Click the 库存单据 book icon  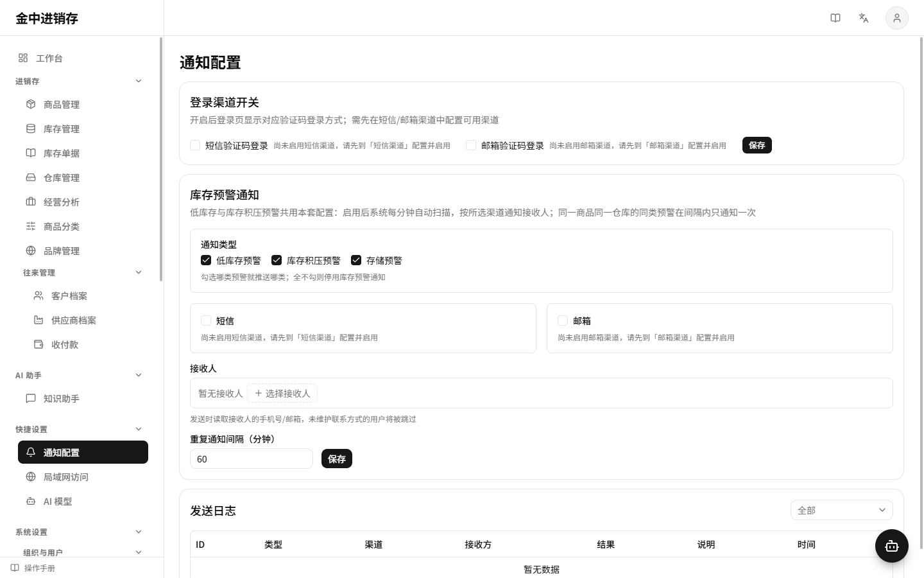tap(31, 153)
